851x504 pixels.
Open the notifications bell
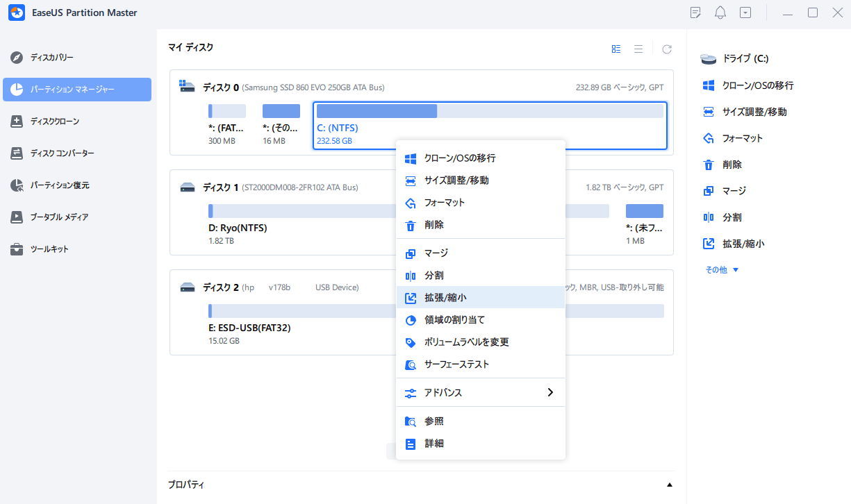[x=720, y=12]
